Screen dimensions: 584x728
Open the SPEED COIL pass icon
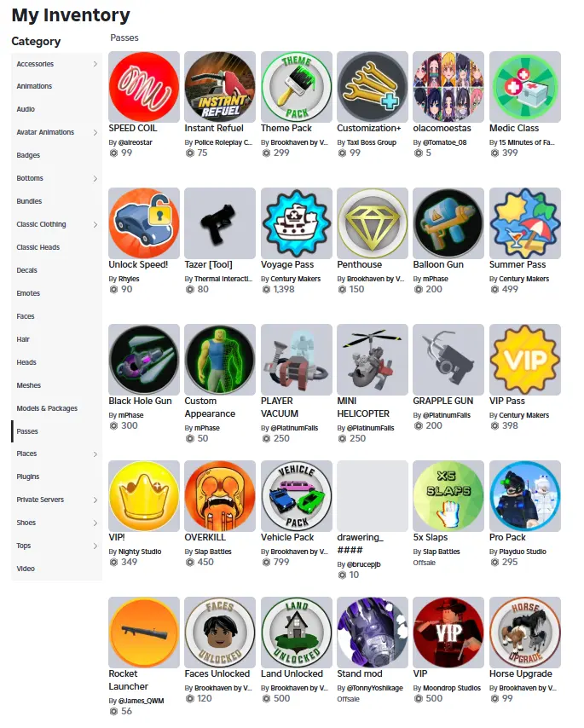(x=144, y=87)
